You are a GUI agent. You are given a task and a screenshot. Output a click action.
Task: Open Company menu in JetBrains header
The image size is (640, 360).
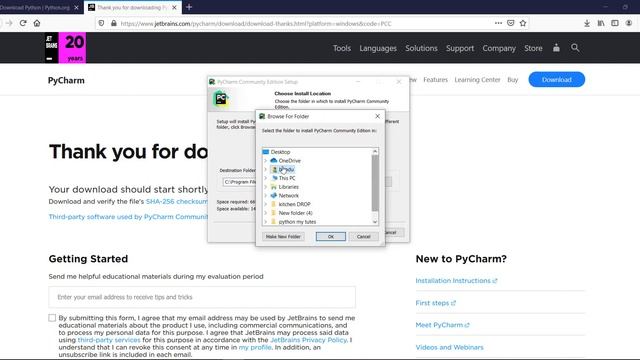(x=499, y=48)
